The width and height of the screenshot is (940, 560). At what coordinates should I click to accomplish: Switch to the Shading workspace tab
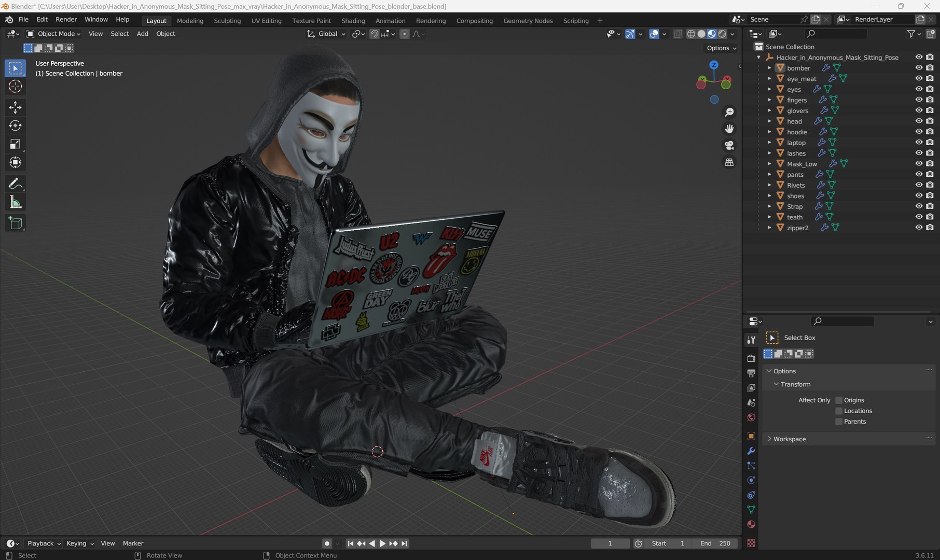point(353,21)
